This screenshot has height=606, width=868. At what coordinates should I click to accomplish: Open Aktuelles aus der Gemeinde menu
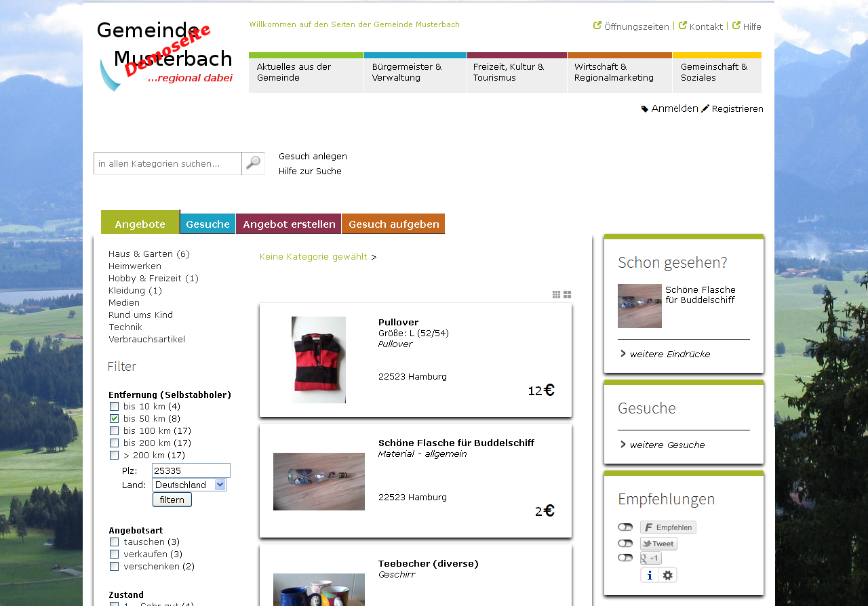(x=306, y=73)
